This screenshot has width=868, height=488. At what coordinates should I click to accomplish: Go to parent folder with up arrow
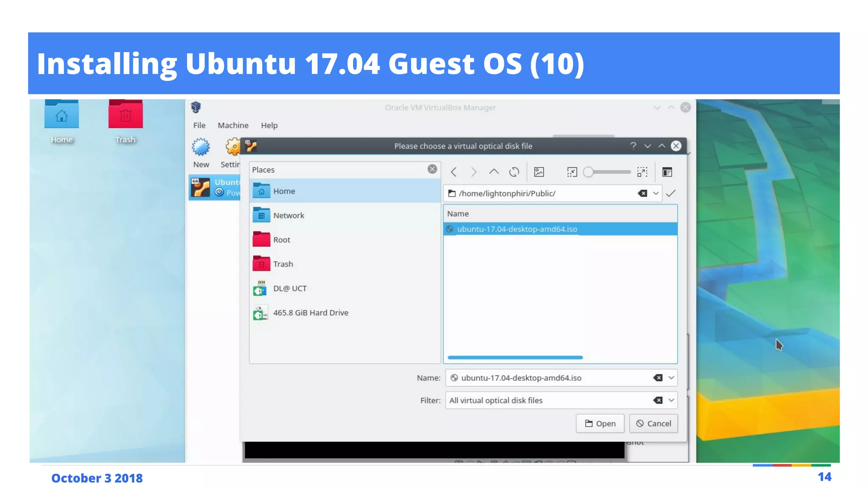pyautogui.click(x=494, y=172)
